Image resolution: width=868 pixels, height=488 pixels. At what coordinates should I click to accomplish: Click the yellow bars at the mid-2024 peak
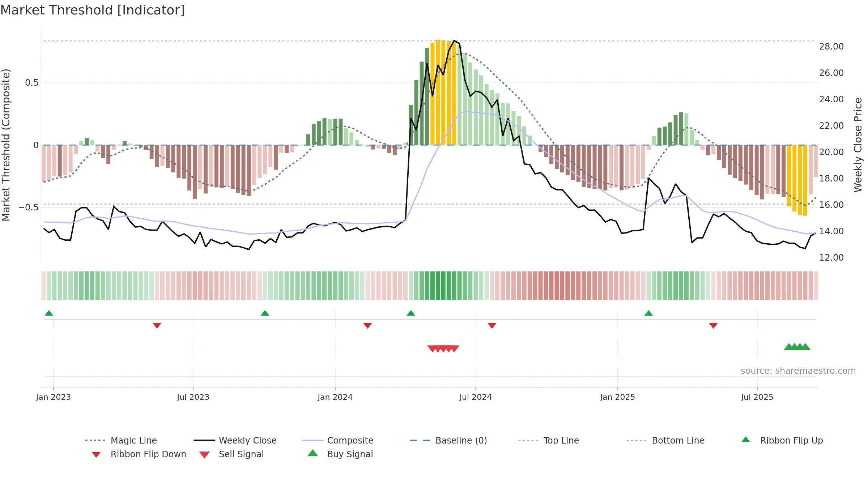pyautogui.click(x=443, y=93)
